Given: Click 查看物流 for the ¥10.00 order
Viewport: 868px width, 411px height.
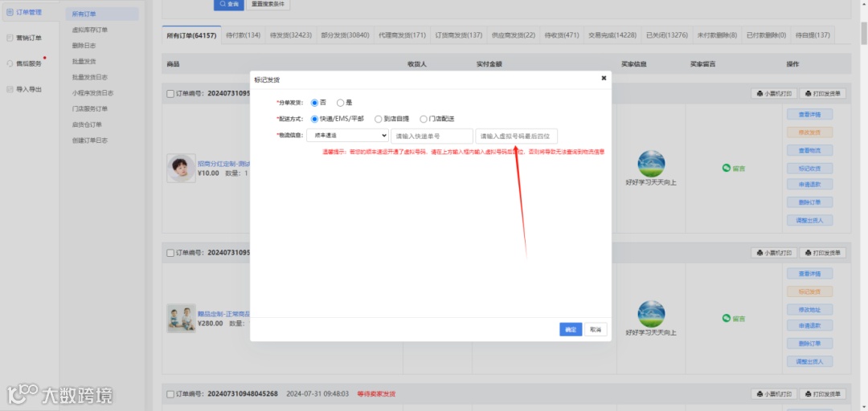Looking at the screenshot, I should (x=809, y=150).
